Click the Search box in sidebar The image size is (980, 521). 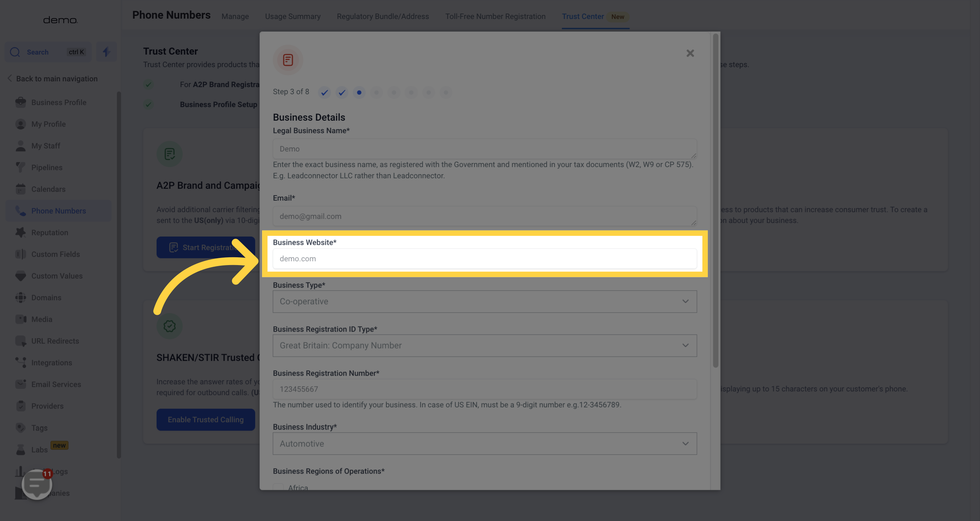pos(48,52)
